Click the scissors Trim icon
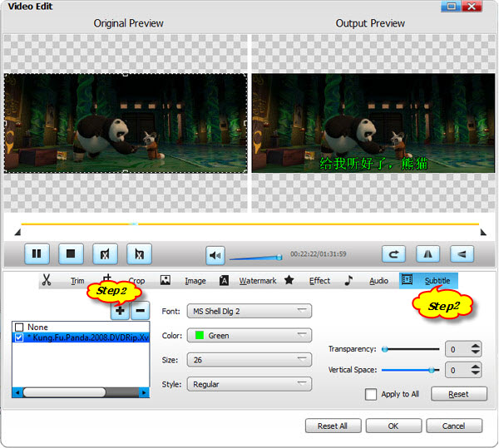499x448 pixels. point(47,280)
